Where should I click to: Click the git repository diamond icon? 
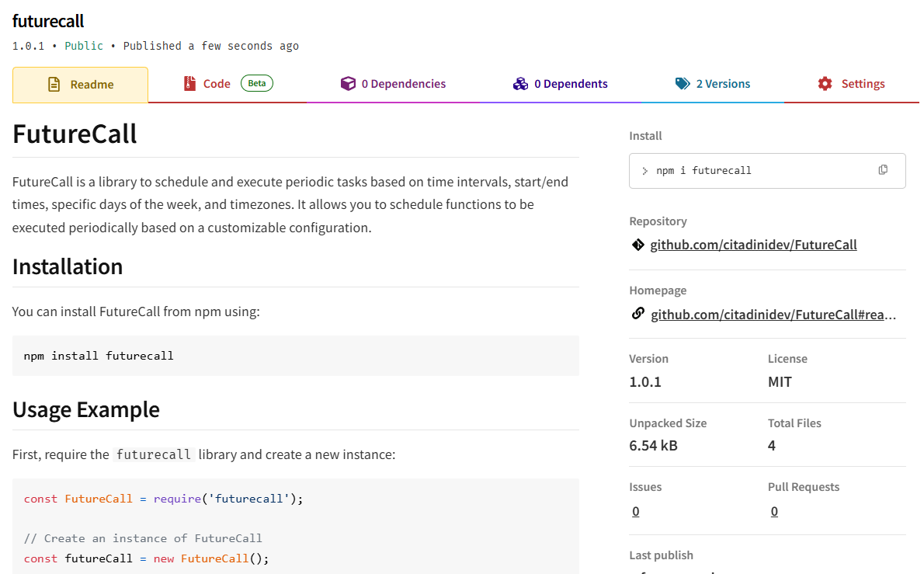coord(637,245)
